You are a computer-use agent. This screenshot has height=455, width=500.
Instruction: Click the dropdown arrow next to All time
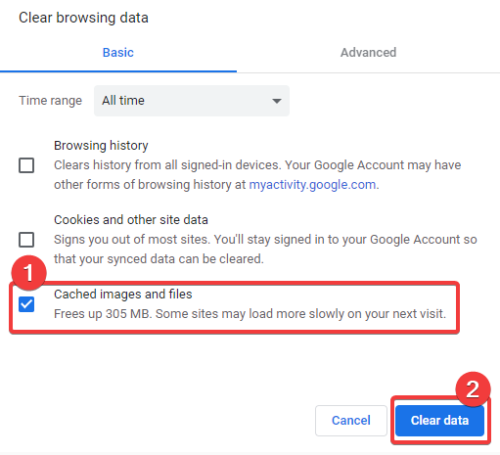pyautogui.click(x=277, y=101)
